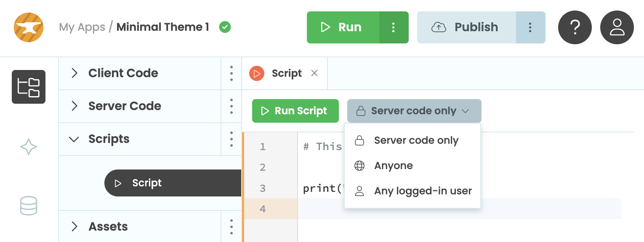This screenshot has height=242, width=644.
Task: Open the Run button's three-dot options
Action: 394,27
